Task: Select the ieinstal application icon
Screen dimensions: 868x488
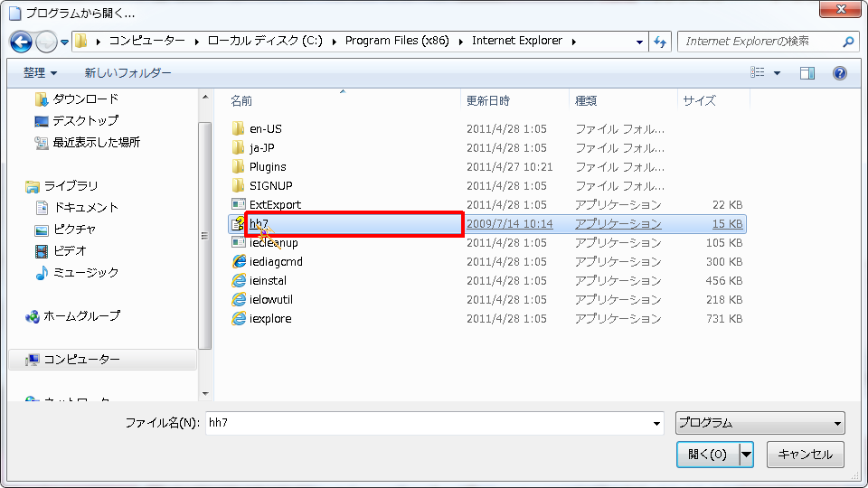Action: 238,280
